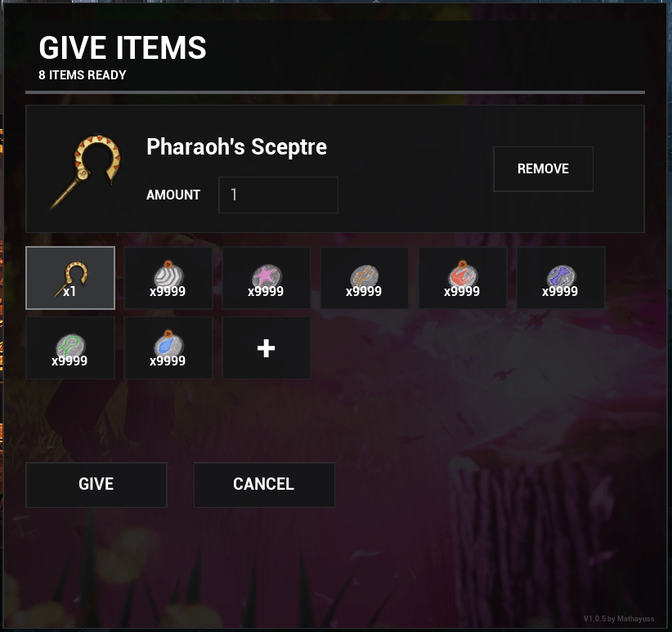Click the GIVE ITEMS heading
The height and width of the screenshot is (632, 672).
point(123,47)
